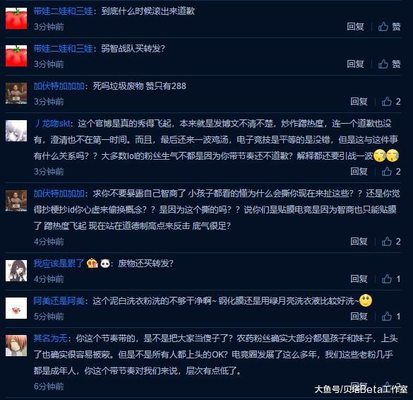Reply to the 弱智战队买转发 comment
The image size is (413, 400).
point(355,64)
